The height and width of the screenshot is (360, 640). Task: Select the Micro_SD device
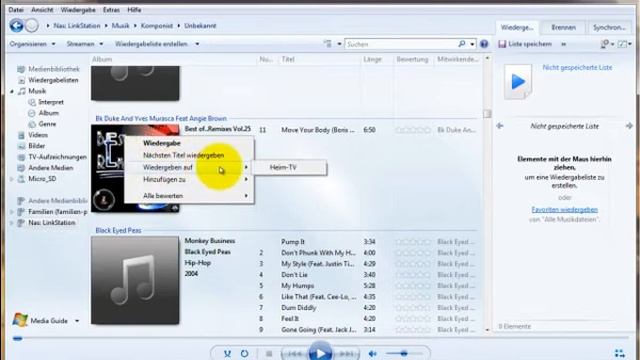(x=42, y=179)
